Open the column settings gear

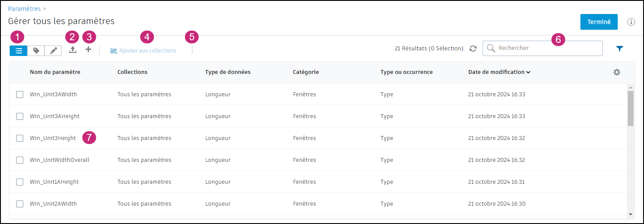point(616,72)
